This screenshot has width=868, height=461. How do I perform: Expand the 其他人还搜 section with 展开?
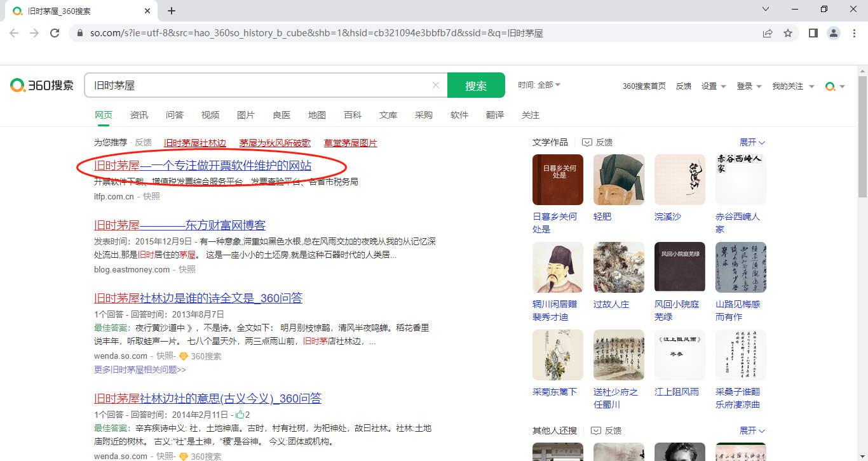752,431
